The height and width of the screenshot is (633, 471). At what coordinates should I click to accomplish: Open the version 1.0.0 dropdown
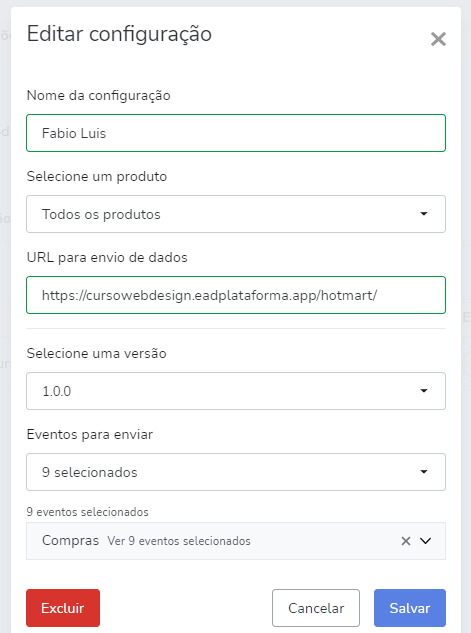236,391
